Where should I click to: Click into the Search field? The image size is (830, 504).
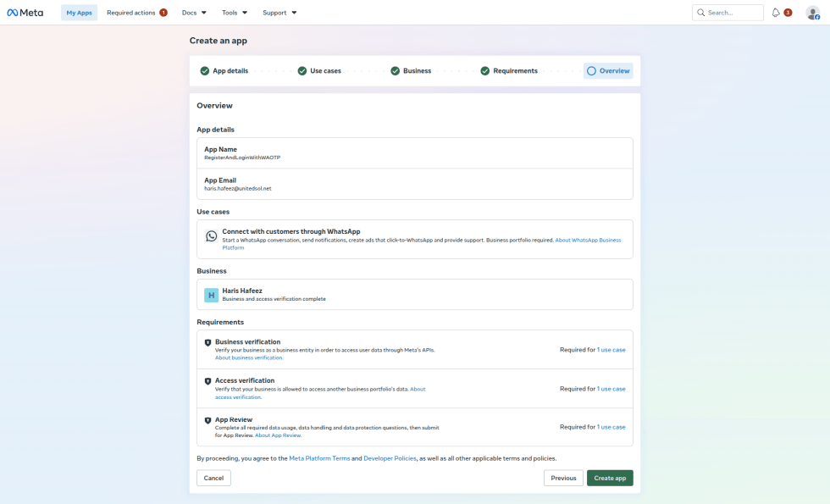[x=728, y=13]
